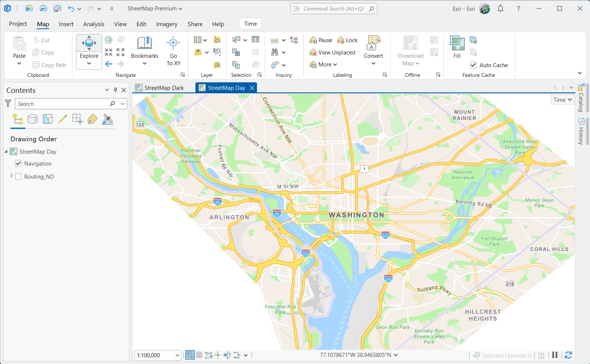Switch to the Time contextual tab
Screen dimensions: 590x364
coord(251,24)
